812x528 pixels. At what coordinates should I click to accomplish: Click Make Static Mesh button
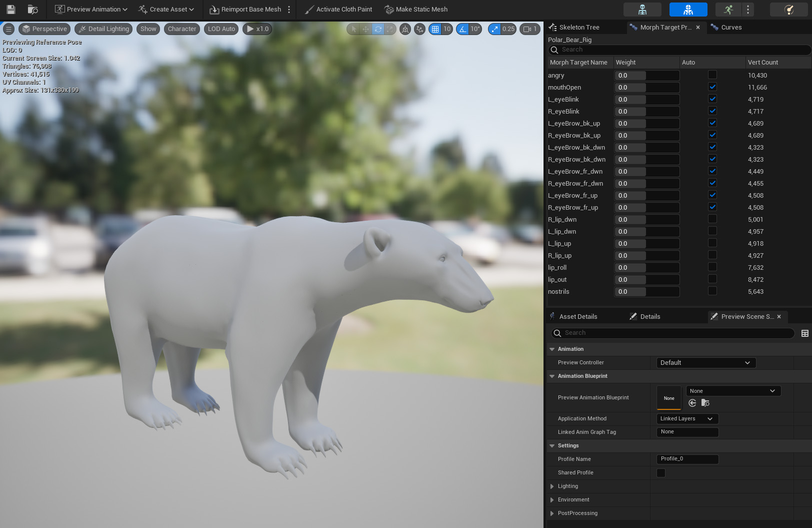(x=416, y=10)
